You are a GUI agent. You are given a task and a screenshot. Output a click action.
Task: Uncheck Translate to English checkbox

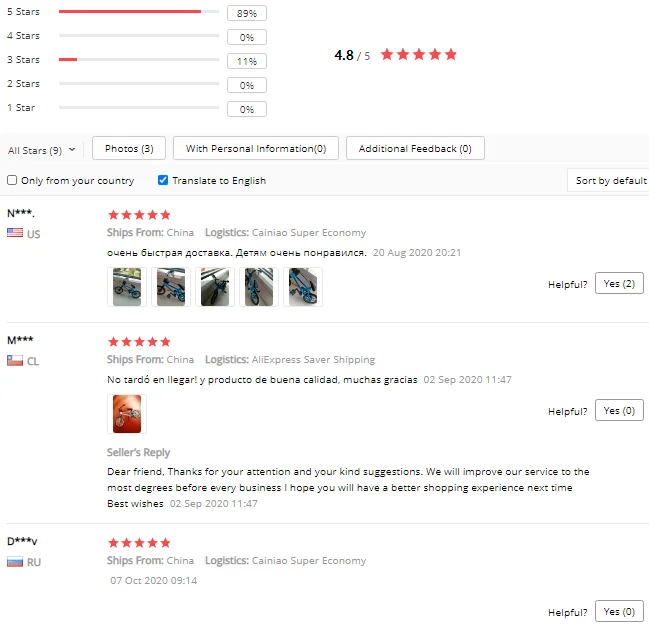point(163,180)
